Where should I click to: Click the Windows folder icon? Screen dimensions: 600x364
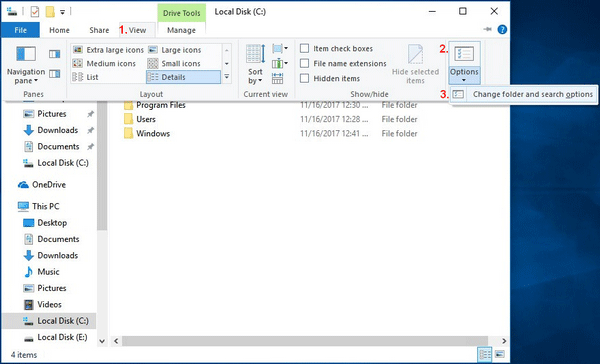[129, 133]
